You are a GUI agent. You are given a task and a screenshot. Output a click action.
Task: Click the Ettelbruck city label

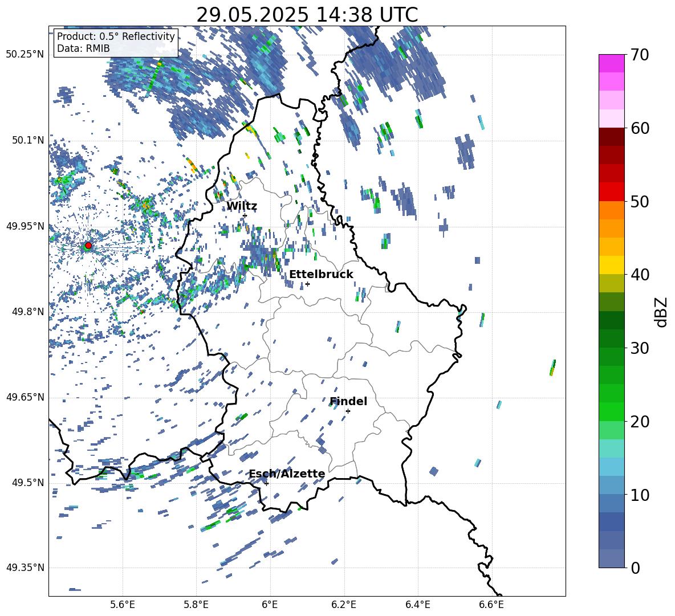[x=321, y=274]
